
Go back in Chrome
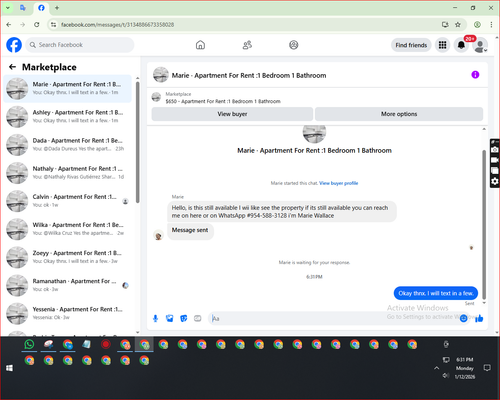(x=9, y=25)
